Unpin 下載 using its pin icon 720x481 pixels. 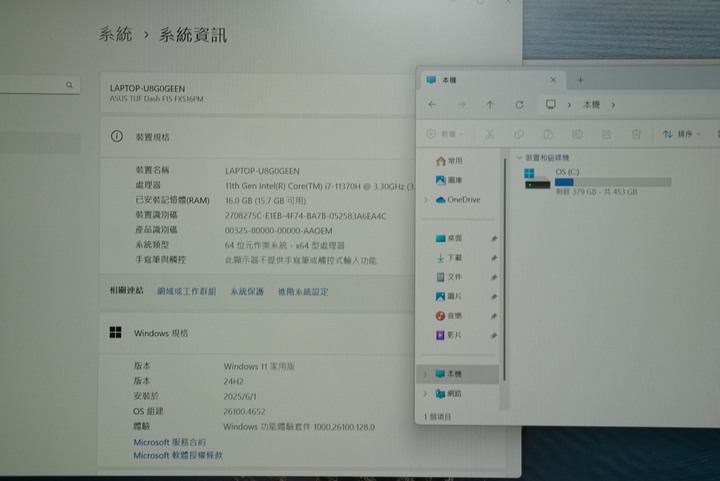[494, 258]
